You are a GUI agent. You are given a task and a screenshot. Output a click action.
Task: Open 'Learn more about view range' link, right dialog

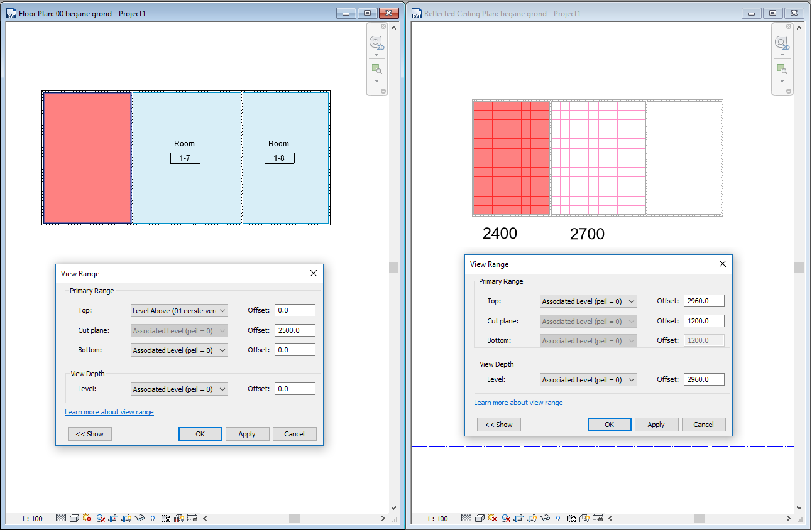(x=518, y=403)
